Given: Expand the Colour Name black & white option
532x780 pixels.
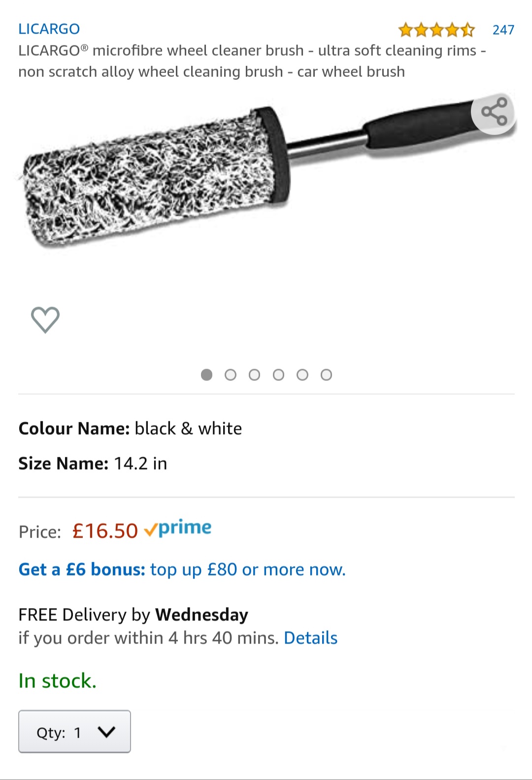Looking at the screenshot, I should pos(130,429).
